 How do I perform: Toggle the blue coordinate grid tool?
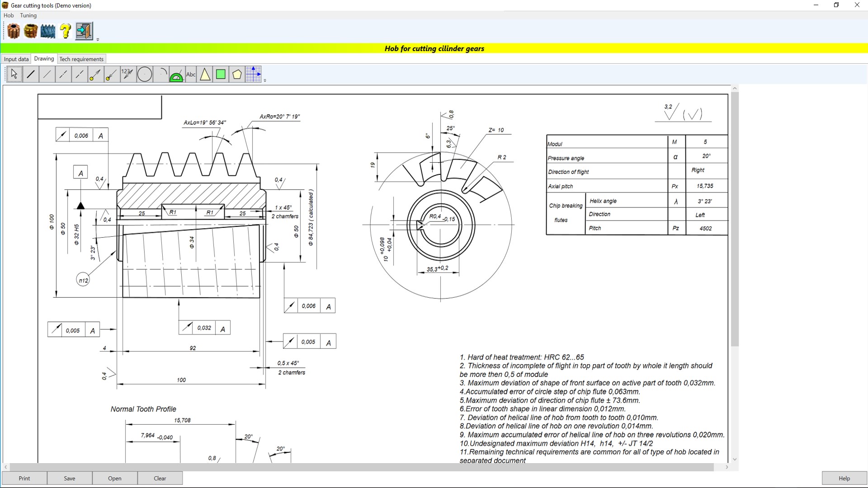253,74
